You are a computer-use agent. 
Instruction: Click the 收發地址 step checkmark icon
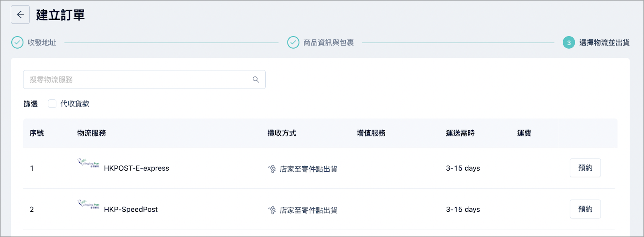17,42
